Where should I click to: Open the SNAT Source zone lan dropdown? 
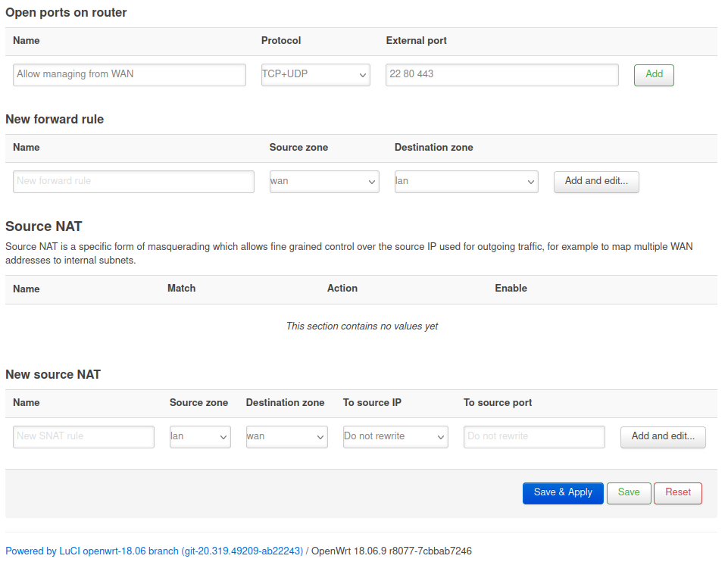click(x=200, y=437)
